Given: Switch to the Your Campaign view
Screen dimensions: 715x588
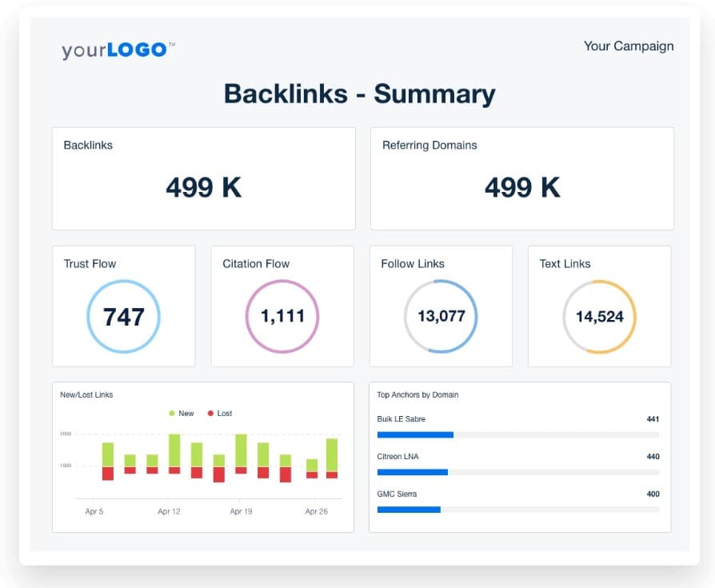Looking at the screenshot, I should [629, 46].
